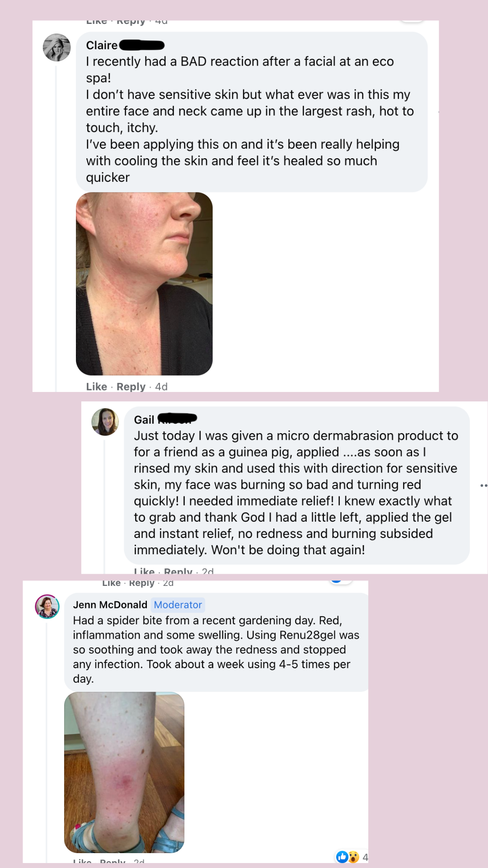This screenshot has width=488, height=868.
Task: Reply to Claire's facial reaction comment
Action: [x=131, y=387]
